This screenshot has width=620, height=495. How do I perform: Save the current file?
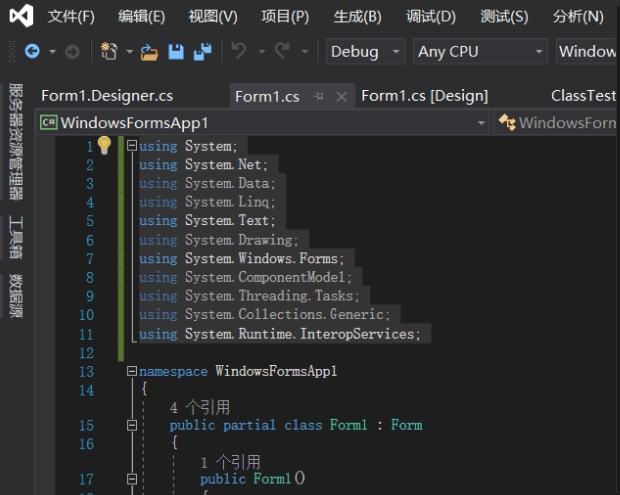[176, 52]
